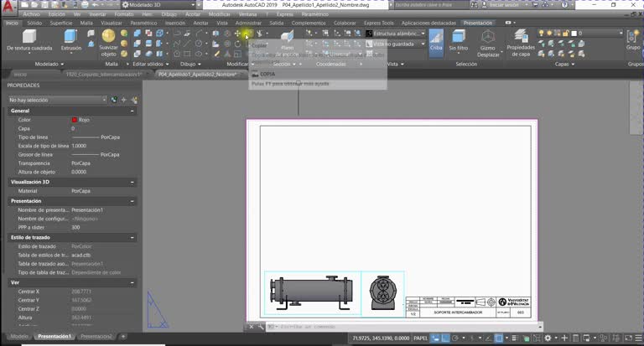Viewport: 644px width, 346px height.
Task: Toggle clean screen icon in status bar
Action: (628, 338)
